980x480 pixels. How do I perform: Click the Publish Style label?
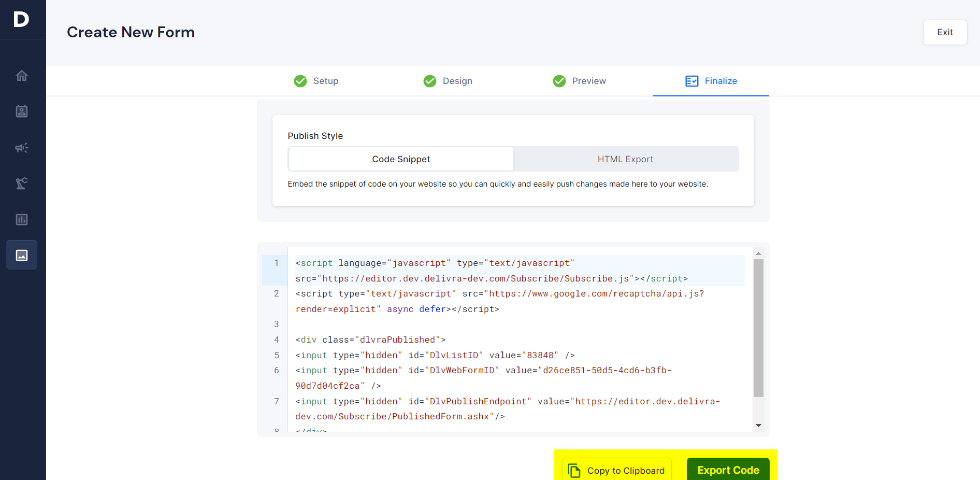click(315, 136)
